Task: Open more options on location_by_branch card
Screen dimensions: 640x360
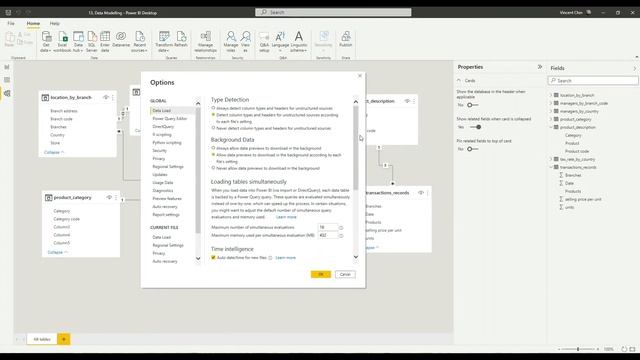Action: point(113,98)
